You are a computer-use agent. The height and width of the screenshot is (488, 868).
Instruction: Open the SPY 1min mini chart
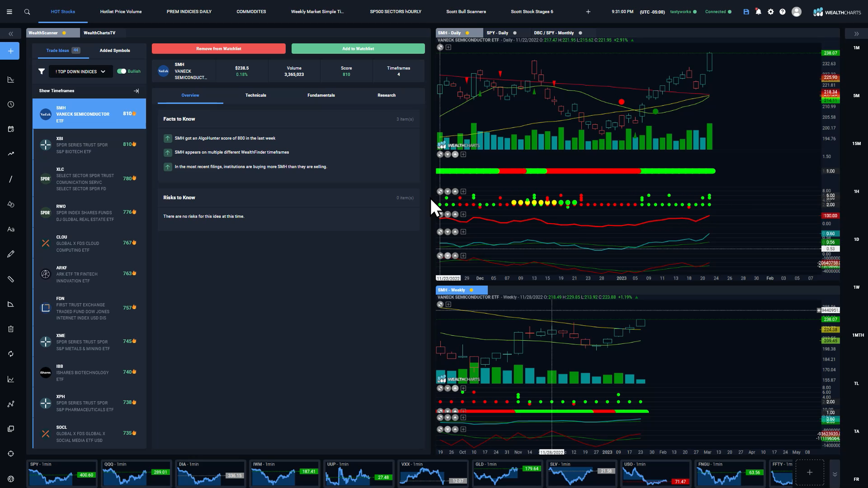point(62,473)
